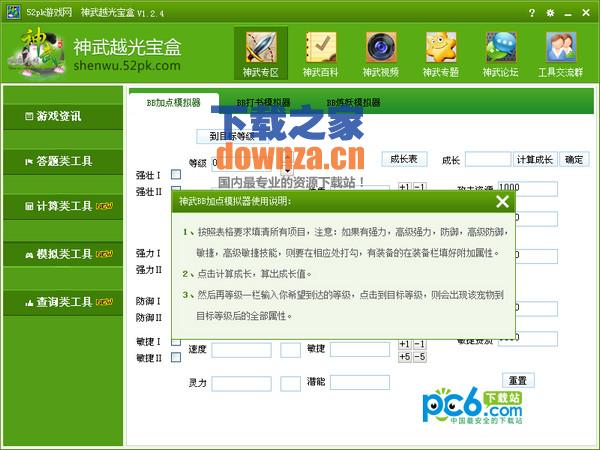Switch to BB炼妖模拟器 tab
600x450 pixels.
tap(353, 103)
